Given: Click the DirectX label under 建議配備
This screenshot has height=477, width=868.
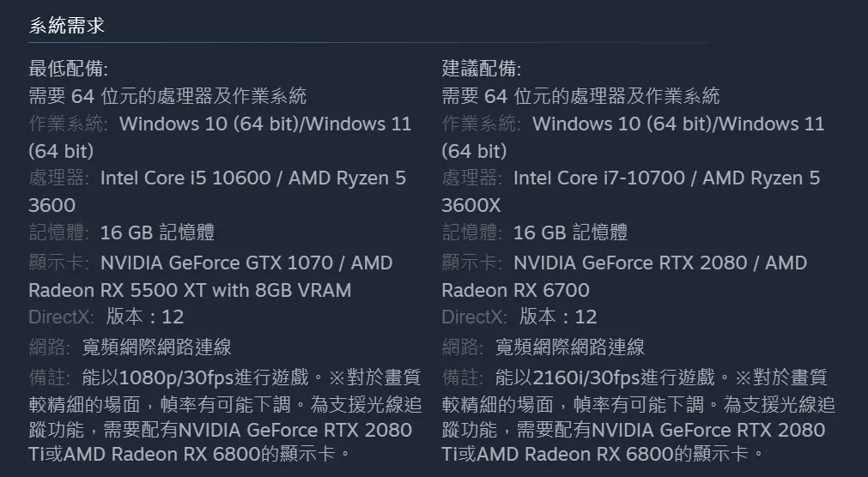Looking at the screenshot, I should (x=474, y=317).
